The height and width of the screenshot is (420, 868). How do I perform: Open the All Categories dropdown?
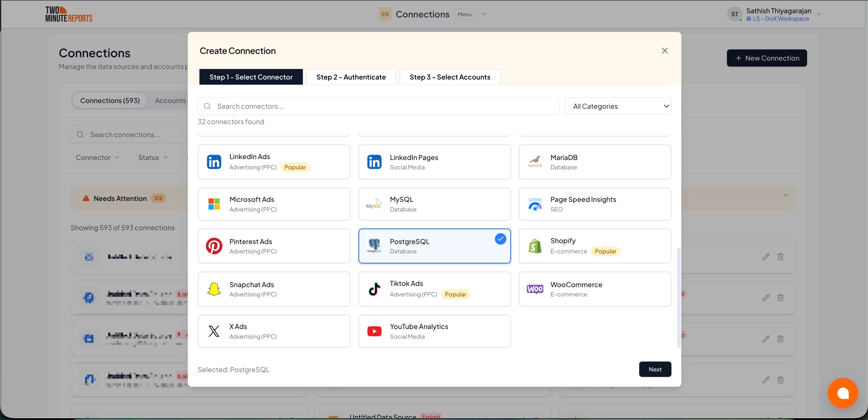tap(618, 106)
